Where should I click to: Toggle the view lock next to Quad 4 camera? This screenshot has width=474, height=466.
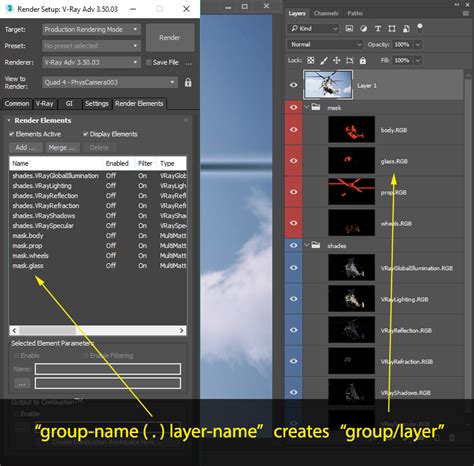pyautogui.click(x=188, y=82)
